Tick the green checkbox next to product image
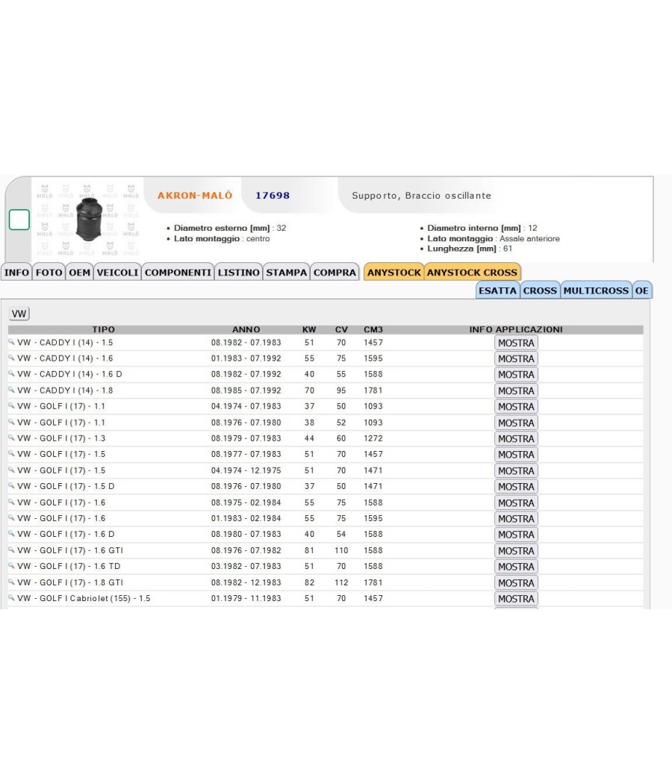This screenshot has height=784, width=672. pos(19,220)
